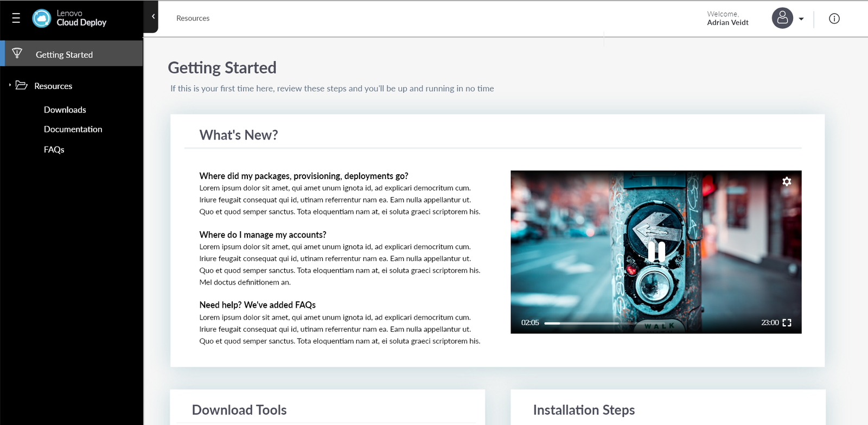Click the Resources breadcrumb link
Viewport: 868px width, 425px height.
[193, 18]
